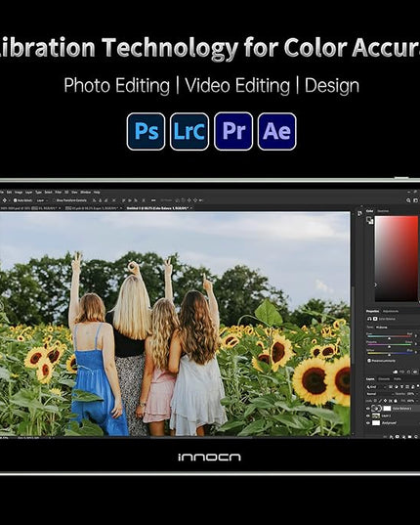The height and width of the screenshot is (525, 420).
Task: Open the Window menu
Action: 86,193
